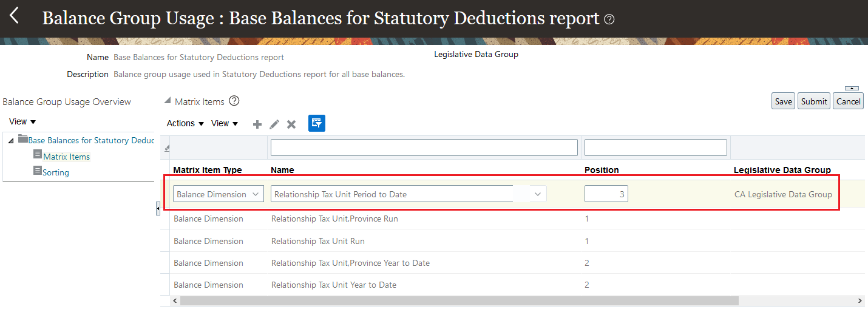868x312 pixels.
Task: Click the base balances folder icon
Action: coord(23,140)
